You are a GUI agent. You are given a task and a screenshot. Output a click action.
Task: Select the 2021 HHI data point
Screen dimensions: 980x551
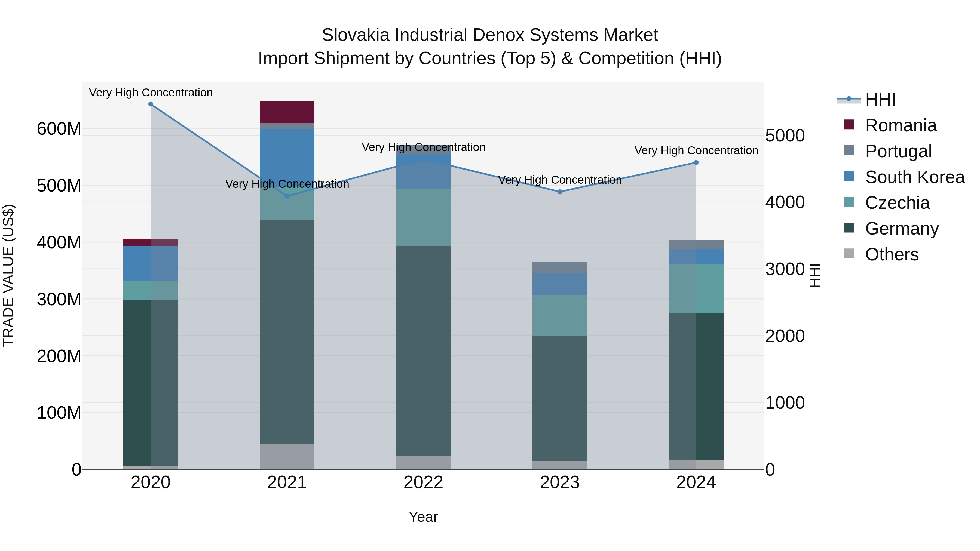click(x=287, y=196)
